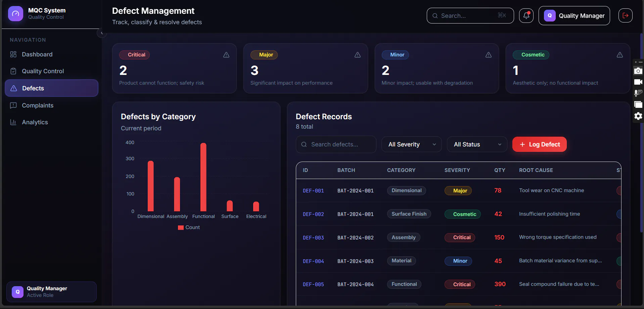Viewport: 644px width, 309px height.
Task: Open defect DEF-004
Action: coord(313,261)
